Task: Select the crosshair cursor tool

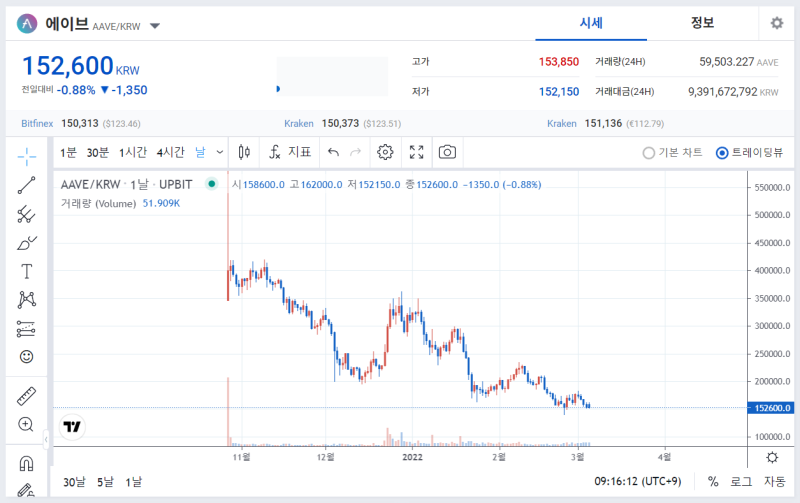Action: 27,157
